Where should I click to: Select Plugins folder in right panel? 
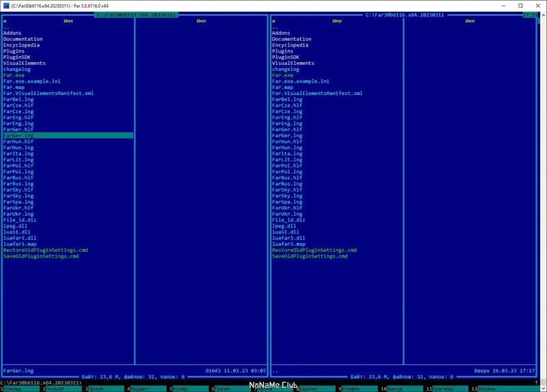point(282,51)
